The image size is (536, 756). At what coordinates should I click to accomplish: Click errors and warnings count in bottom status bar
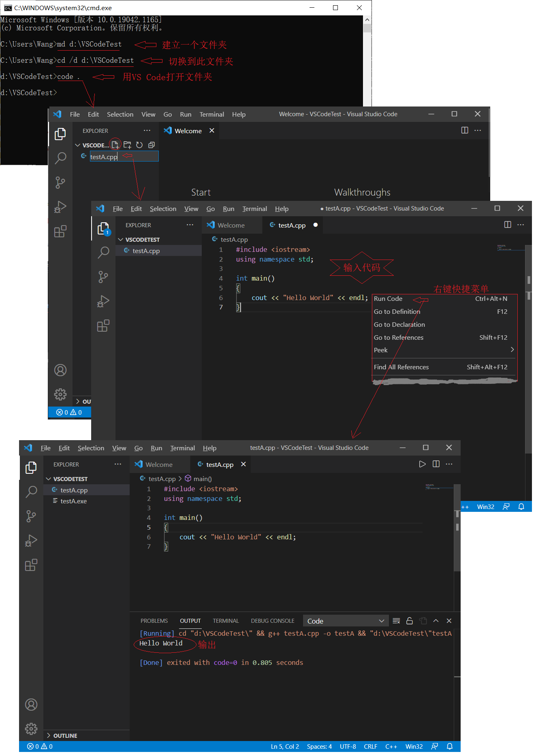coord(40,746)
